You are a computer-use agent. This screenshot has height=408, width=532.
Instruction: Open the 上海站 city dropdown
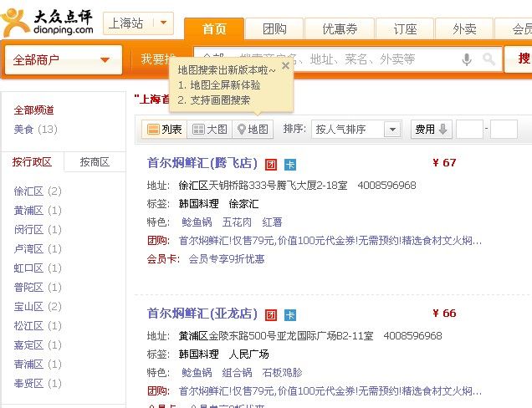(x=138, y=23)
